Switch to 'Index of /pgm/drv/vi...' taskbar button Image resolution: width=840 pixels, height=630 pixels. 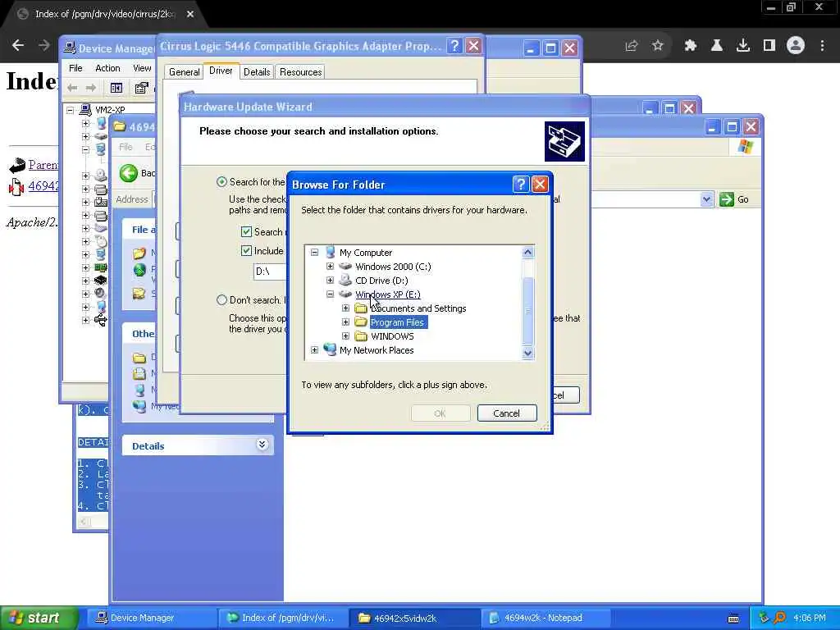283,618
